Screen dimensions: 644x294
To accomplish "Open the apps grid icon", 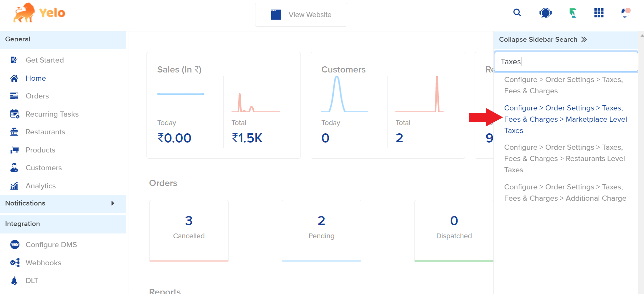I will pyautogui.click(x=599, y=13).
